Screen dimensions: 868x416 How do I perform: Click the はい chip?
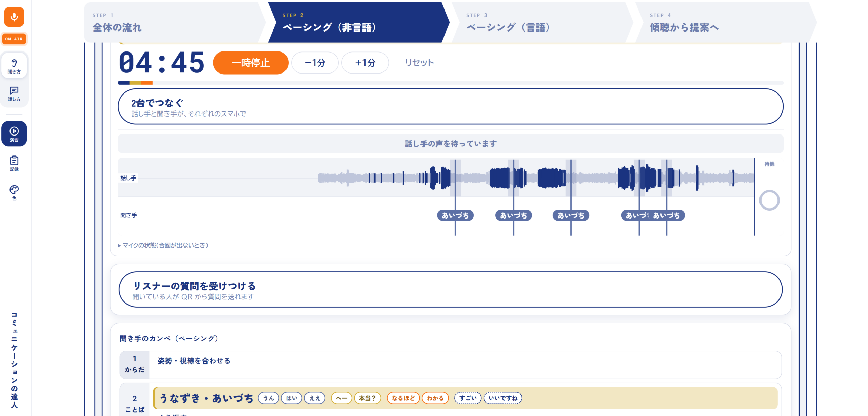[x=292, y=398]
